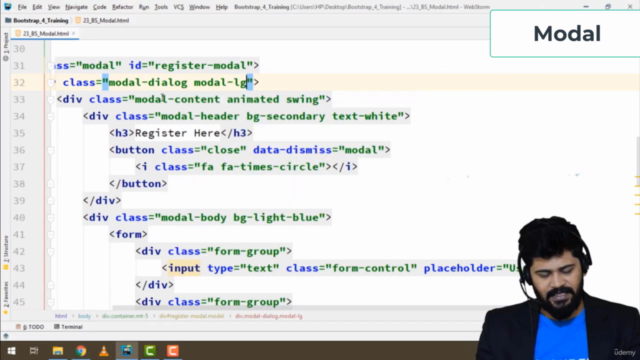The width and height of the screenshot is (640, 360).
Task: Switch to WebStorm on taskbar
Action: click(x=127, y=351)
